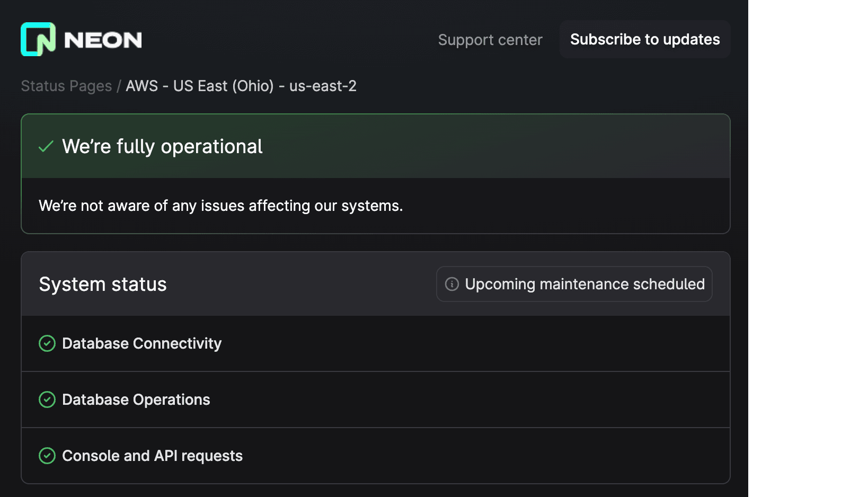Viewport: 868px width, 497px height.
Task: Open the Support center
Action: point(490,40)
